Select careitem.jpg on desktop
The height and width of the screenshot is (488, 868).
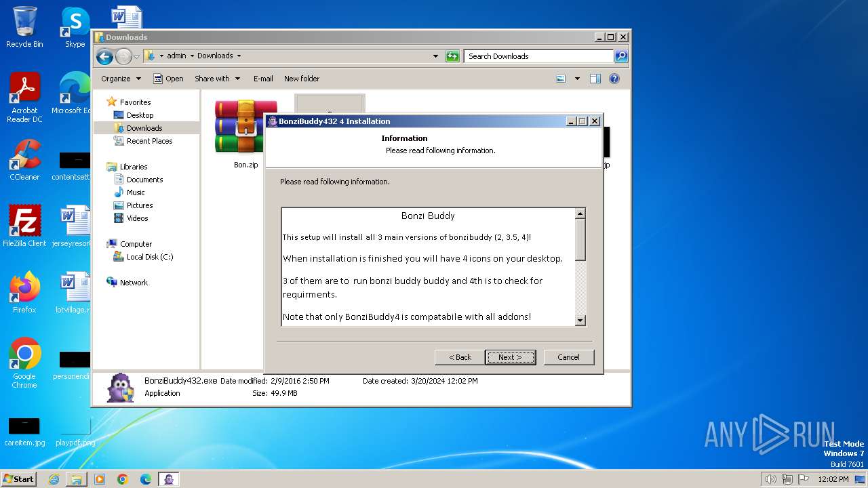[24, 432]
